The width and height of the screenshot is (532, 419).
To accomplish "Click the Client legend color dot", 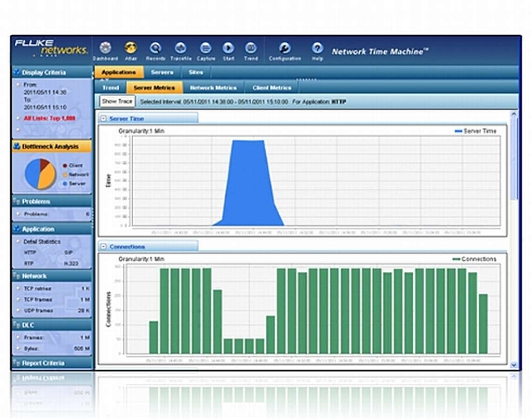I will pyautogui.click(x=65, y=166).
